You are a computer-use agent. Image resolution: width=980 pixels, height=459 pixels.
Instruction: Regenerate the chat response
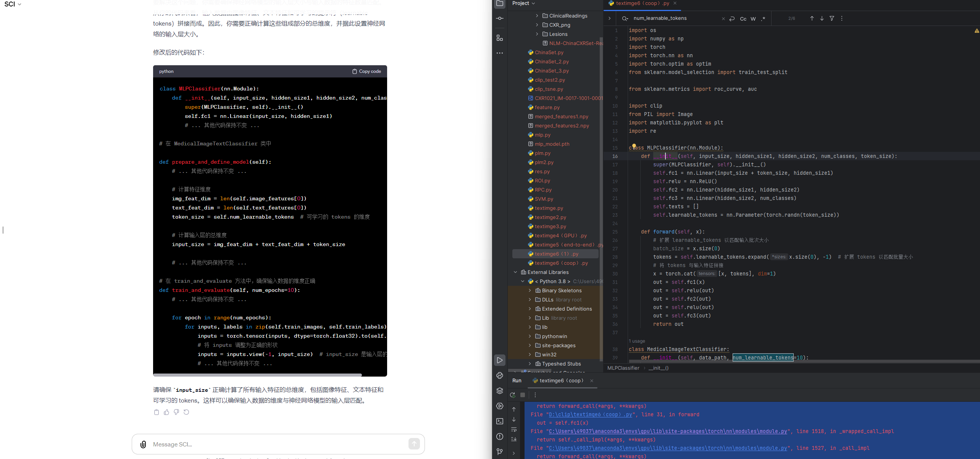(186, 412)
